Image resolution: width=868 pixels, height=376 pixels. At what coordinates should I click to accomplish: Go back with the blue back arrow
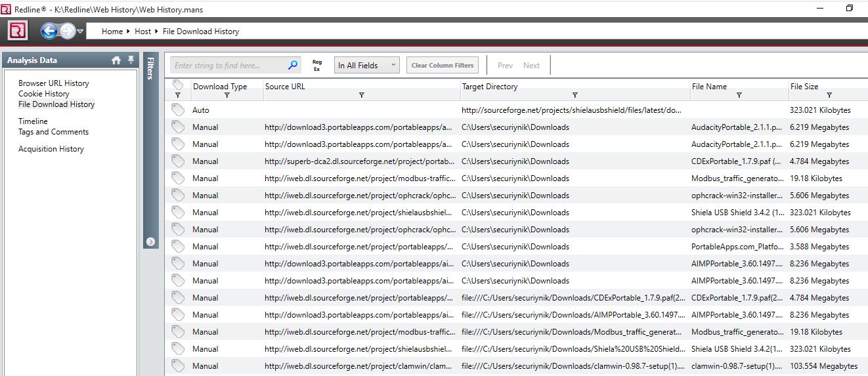[x=49, y=31]
